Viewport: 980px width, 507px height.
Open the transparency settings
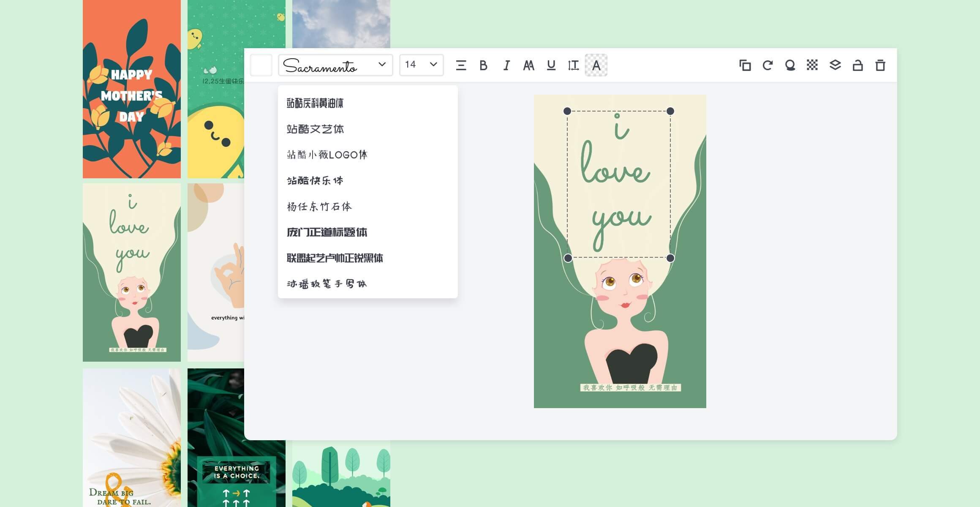(x=813, y=65)
